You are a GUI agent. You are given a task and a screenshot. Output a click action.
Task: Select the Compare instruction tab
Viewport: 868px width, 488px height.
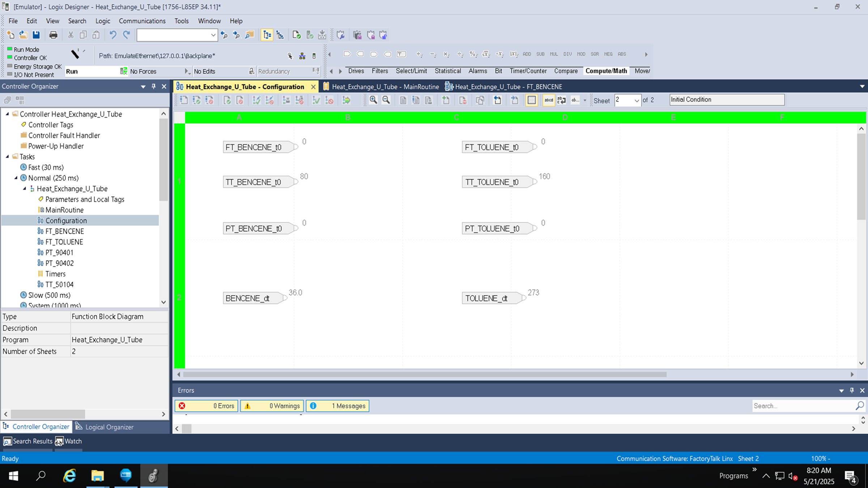coord(566,71)
